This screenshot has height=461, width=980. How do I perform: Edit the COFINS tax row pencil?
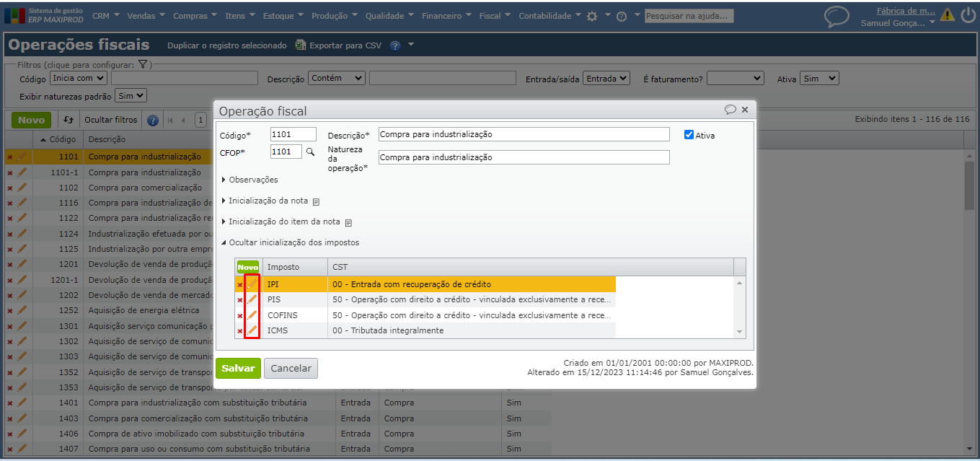(x=252, y=315)
